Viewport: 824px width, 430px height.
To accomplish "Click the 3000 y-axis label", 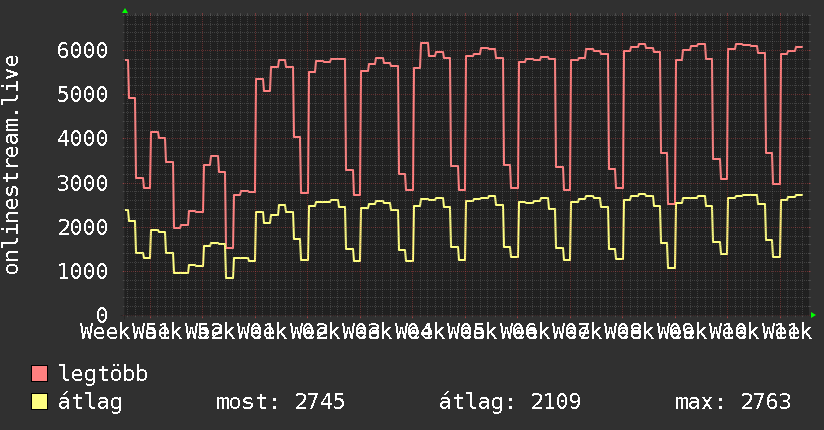I will [x=83, y=183].
